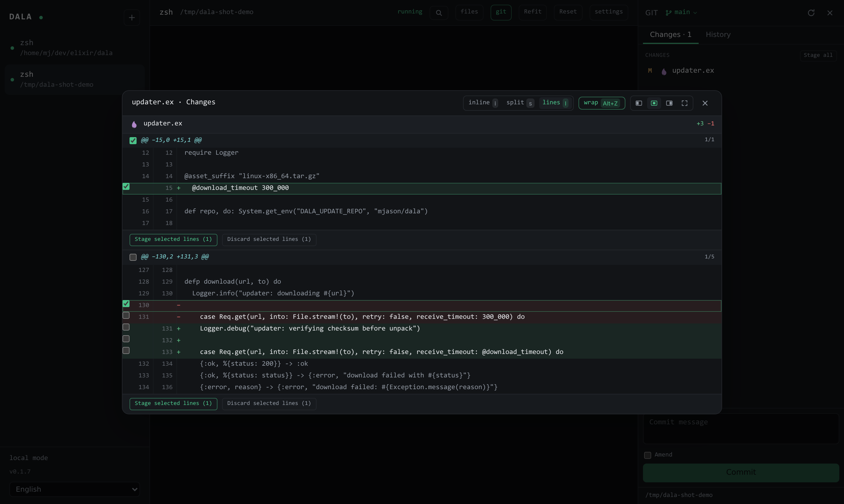Switch the diff to inline view

coord(483,103)
